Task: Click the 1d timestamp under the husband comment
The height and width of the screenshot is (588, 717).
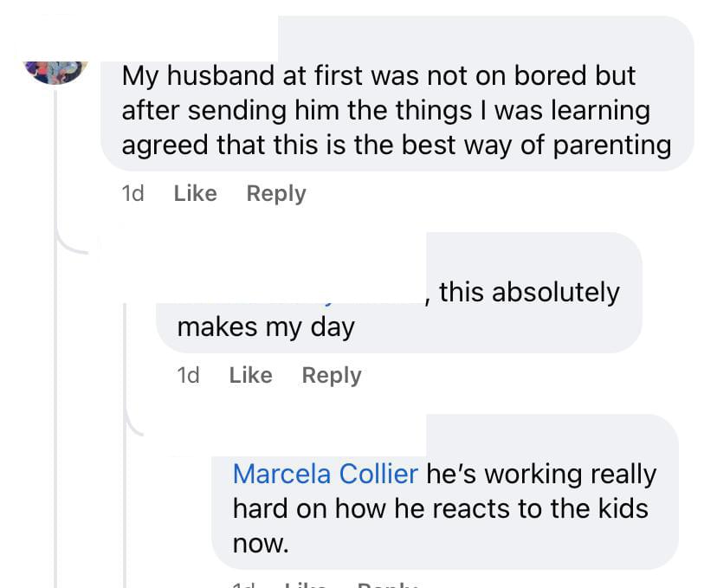Action: (132, 193)
